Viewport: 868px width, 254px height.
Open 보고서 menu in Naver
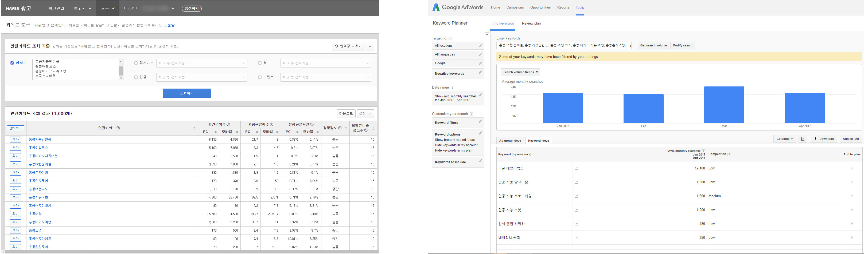[x=83, y=9]
